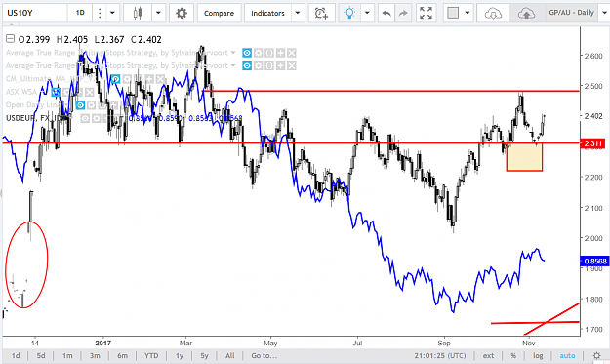Remove the second Average True Range indicator
Image resolution: width=610 pixels, height=364 pixels.
(x=292, y=66)
